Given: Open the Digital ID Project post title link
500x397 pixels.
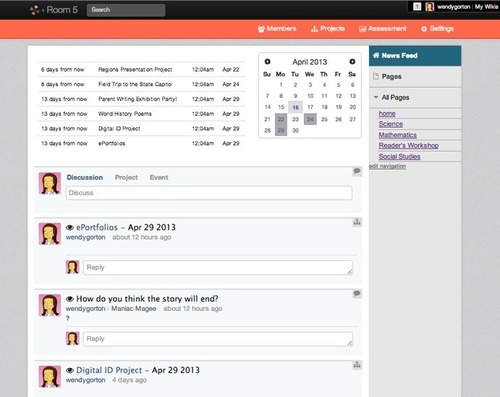Looking at the screenshot, I should pos(109,370).
